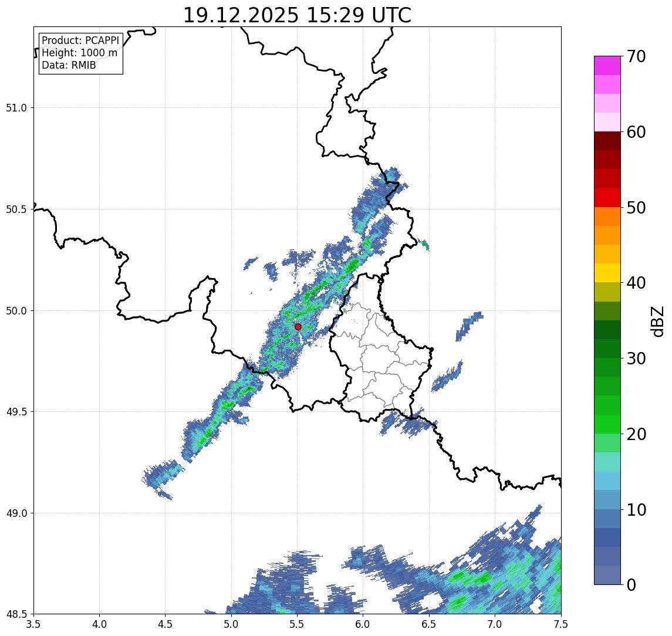The image size is (672, 636).
Task: Click longitude axis label 6.0
Action: [363, 624]
